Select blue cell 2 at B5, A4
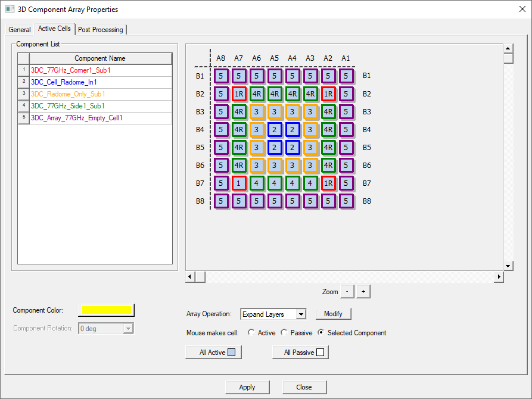This screenshot has width=532, height=399. (x=293, y=148)
